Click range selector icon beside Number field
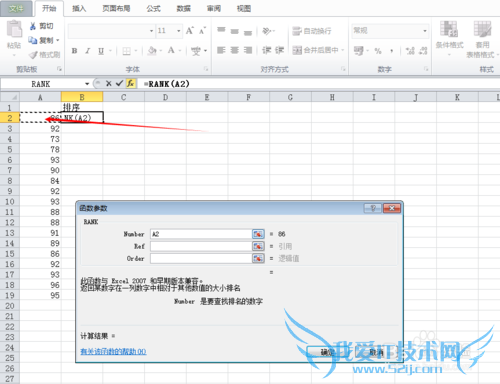The image size is (500, 384). pos(258,234)
